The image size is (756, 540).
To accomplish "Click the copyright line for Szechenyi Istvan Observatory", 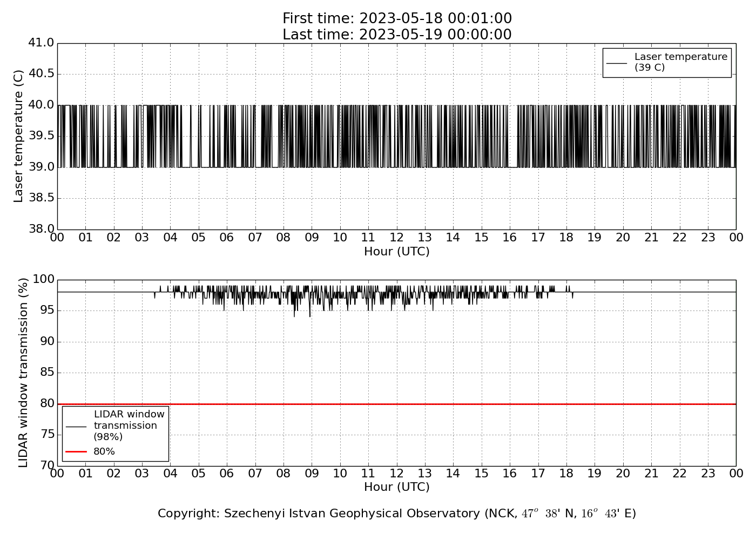I will pos(397,514).
